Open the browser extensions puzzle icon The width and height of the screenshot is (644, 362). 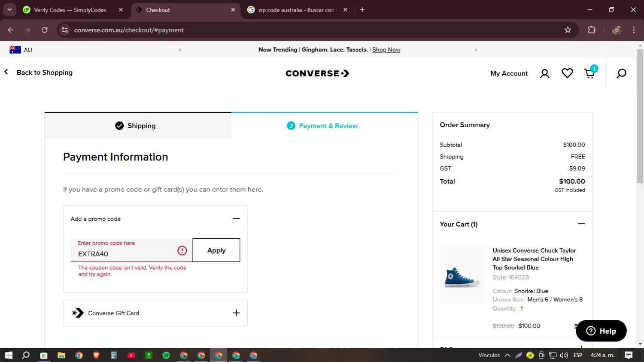(592, 30)
